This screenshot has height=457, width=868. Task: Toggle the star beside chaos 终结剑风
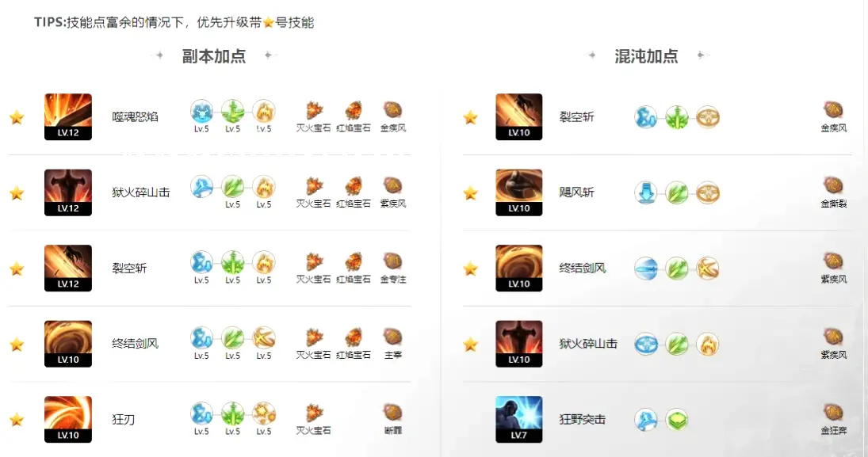(471, 268)
